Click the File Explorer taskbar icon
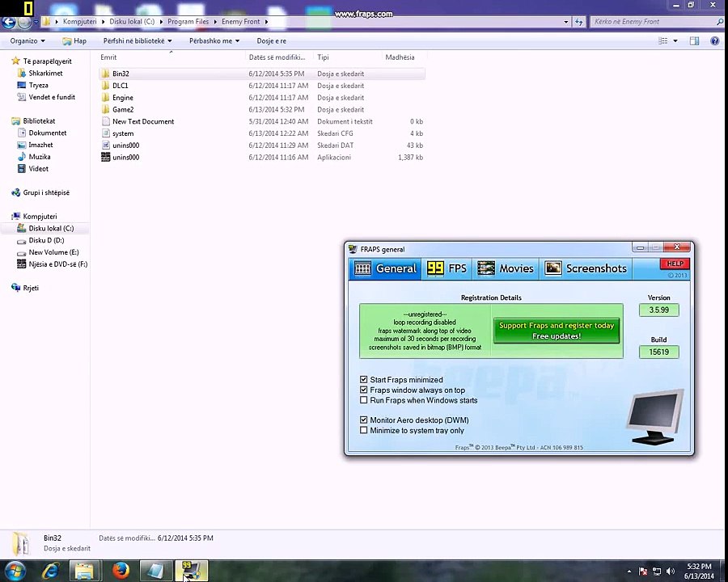The width and height of the screenshot is (728, 582). (x=84, y=571)
